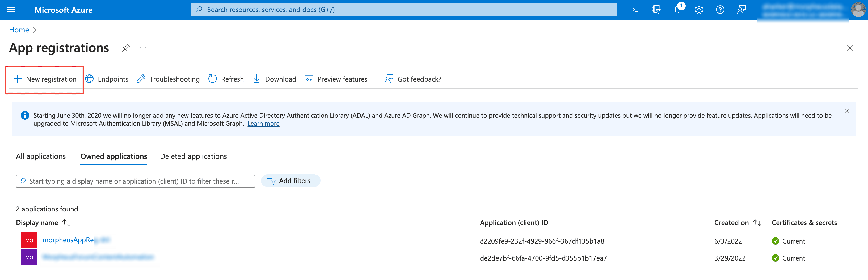Open the ellipsis more options menu

tap(143, 48)
